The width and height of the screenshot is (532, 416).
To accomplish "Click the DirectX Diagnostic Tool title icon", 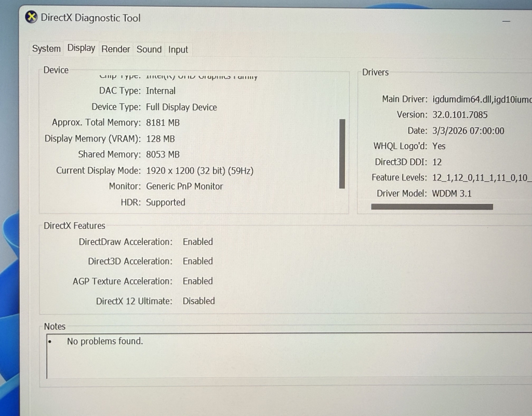I will 31,17.
